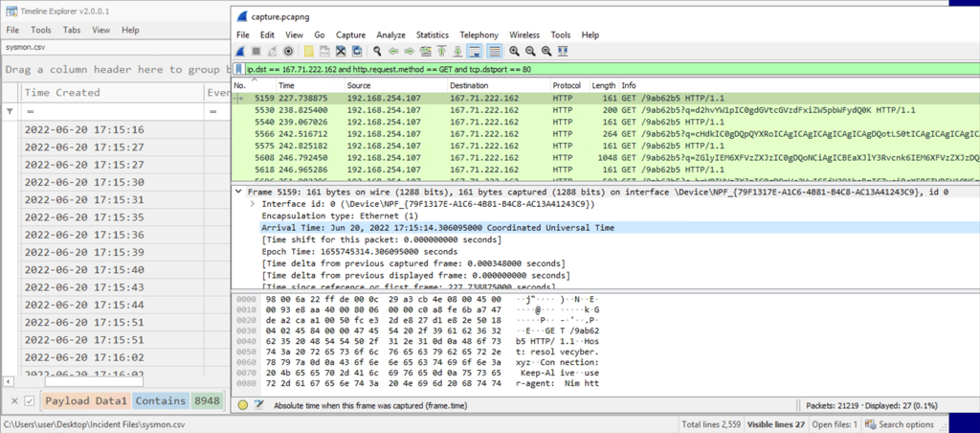Sort packets by Source column
The image size is (980, 433).
click(x=395, y=85)
